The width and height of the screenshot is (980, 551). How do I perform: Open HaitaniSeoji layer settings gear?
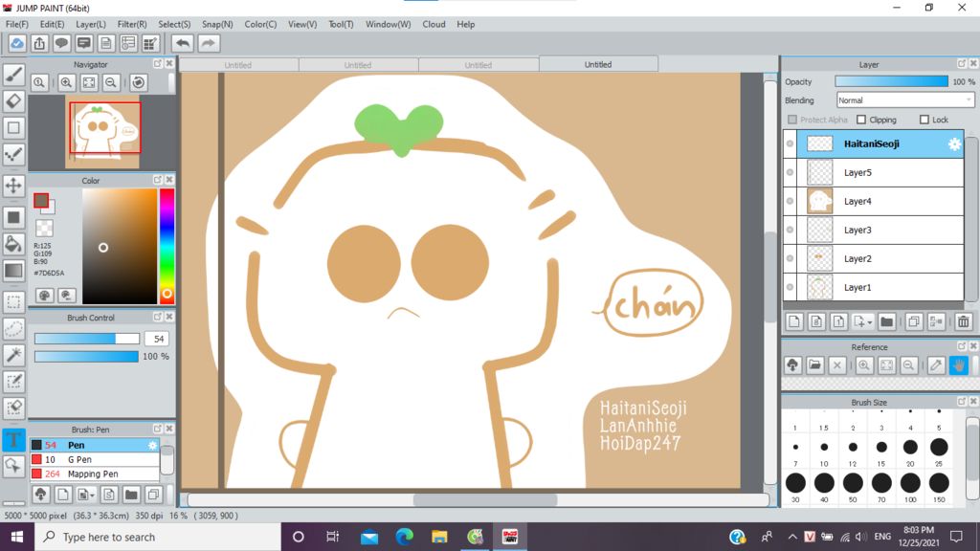click(x=954, y=143)
